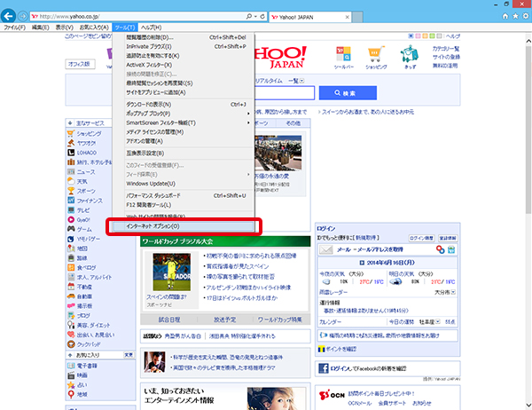Expand the SmartScreen フィルター機能(T) submenu
Image resolution: width=532 pixels, height=410 pixels.
click(x=184, y=122)
